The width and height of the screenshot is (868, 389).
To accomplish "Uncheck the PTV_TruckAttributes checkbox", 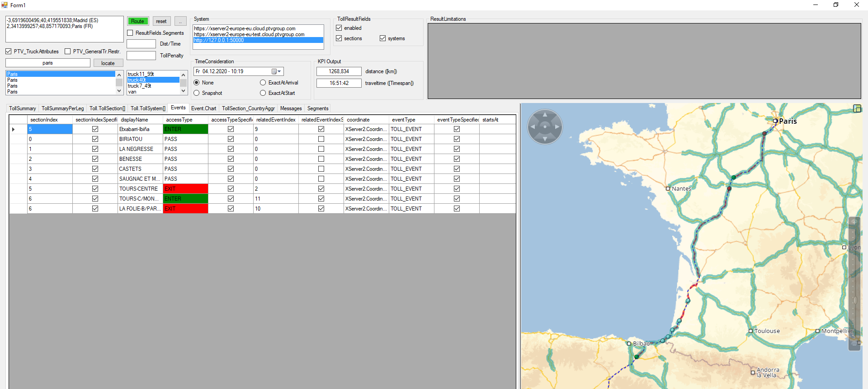I will pyautogui.click(x=9, y=52).
